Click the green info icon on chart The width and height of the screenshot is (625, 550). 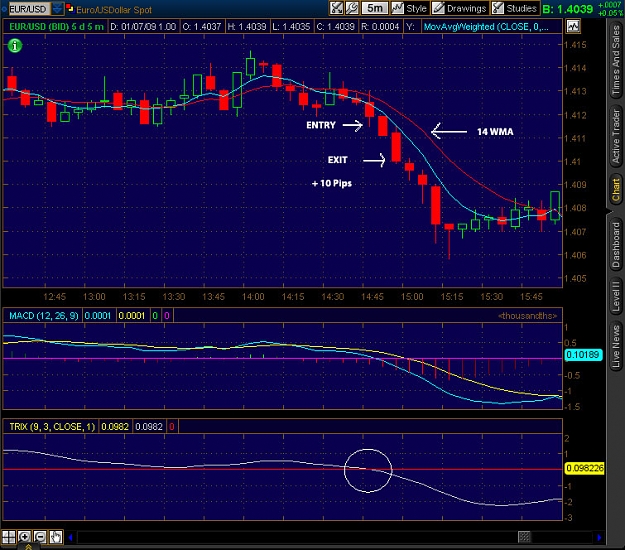[x=15, y=46]
